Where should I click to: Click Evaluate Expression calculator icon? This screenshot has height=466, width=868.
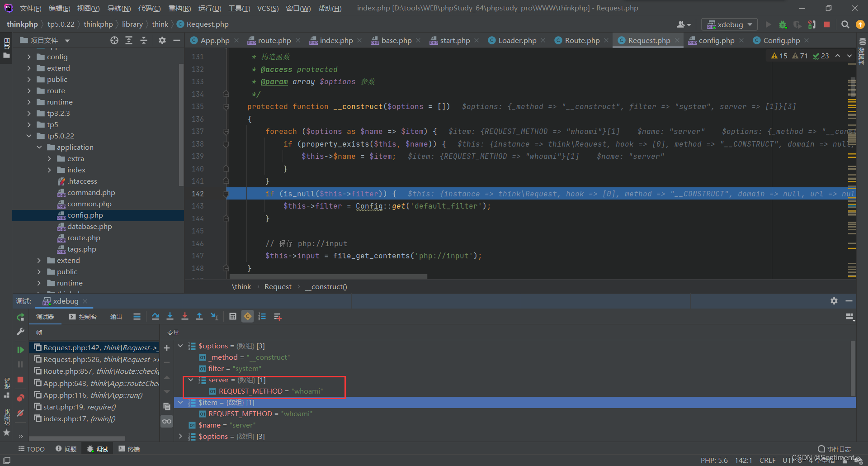(233, 317)
